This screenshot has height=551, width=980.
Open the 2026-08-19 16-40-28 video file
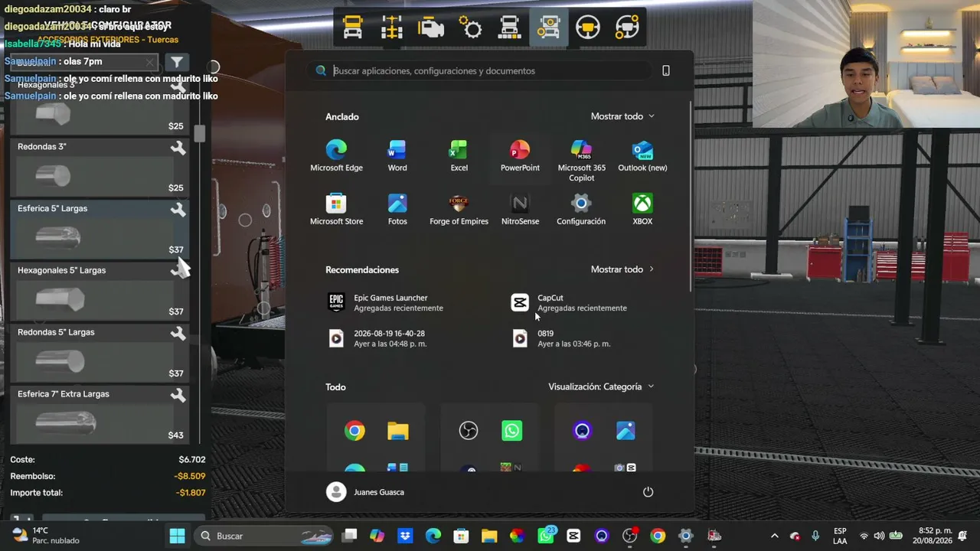tap(377, 338)
